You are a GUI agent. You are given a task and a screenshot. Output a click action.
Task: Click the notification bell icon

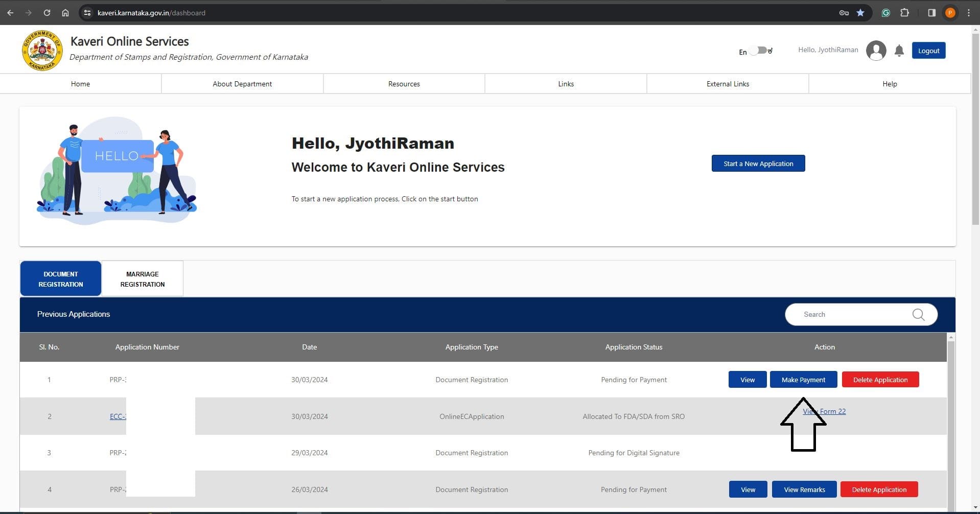coord(899,51)
